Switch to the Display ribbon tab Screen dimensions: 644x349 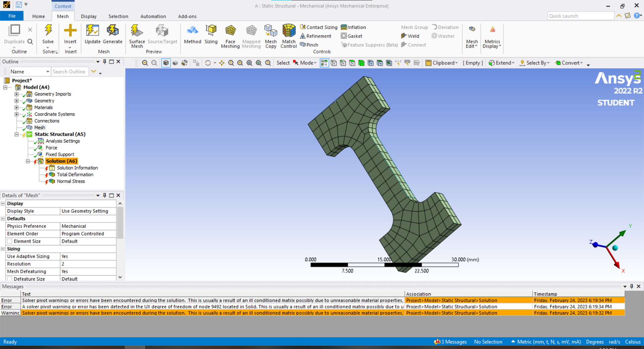point(89,16)
